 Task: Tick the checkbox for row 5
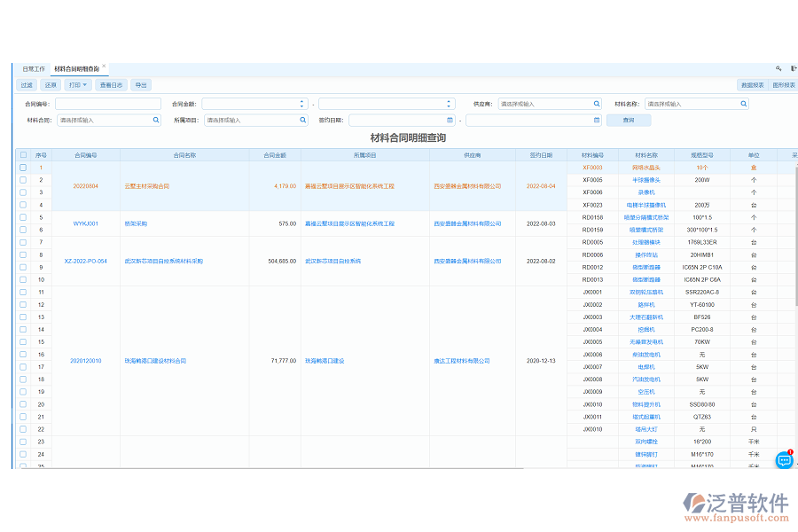pos(24,217)
